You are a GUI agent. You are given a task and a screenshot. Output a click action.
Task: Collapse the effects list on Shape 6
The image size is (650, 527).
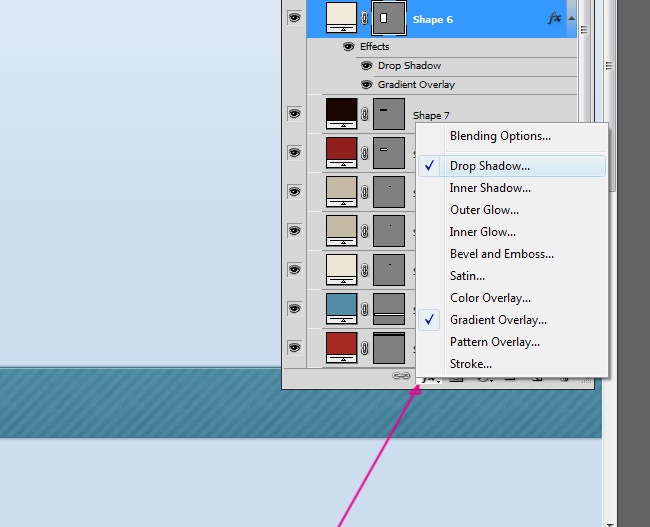pos(571,19)
